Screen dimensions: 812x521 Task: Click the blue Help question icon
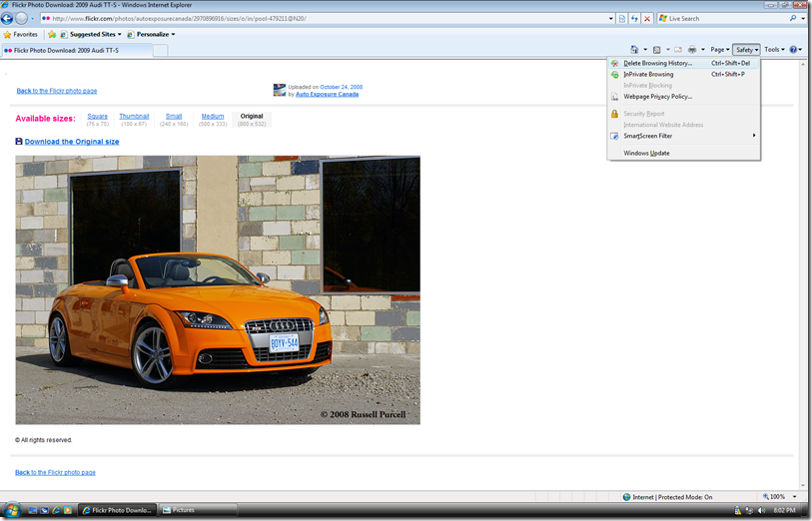click(793, 50)
